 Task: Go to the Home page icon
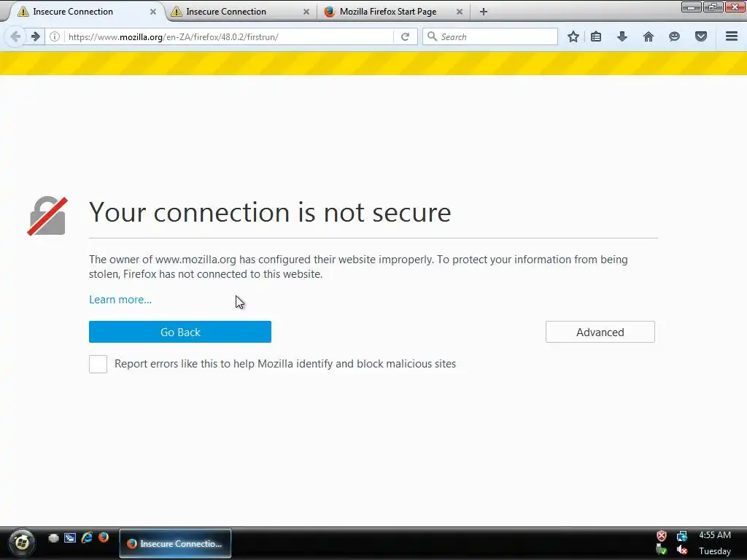[x=649, y=36]
